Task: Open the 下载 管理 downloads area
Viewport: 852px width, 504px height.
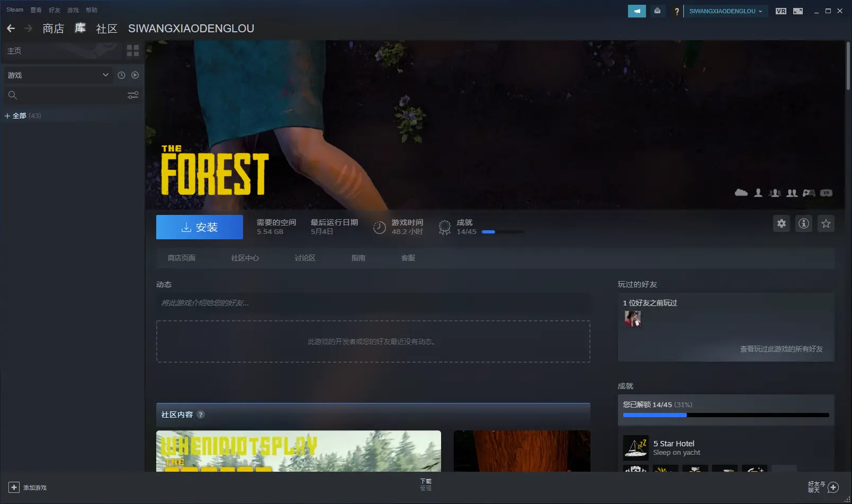Action: pyautogui.click(x=426, y=484)
